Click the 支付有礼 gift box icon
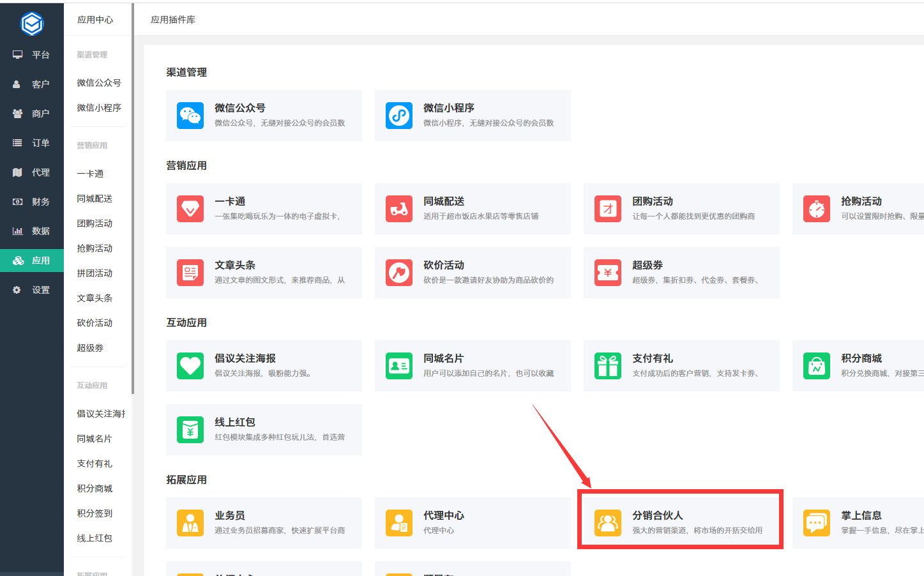The height and width of the screenshot is (576, 924). click(x=608, y=366)
